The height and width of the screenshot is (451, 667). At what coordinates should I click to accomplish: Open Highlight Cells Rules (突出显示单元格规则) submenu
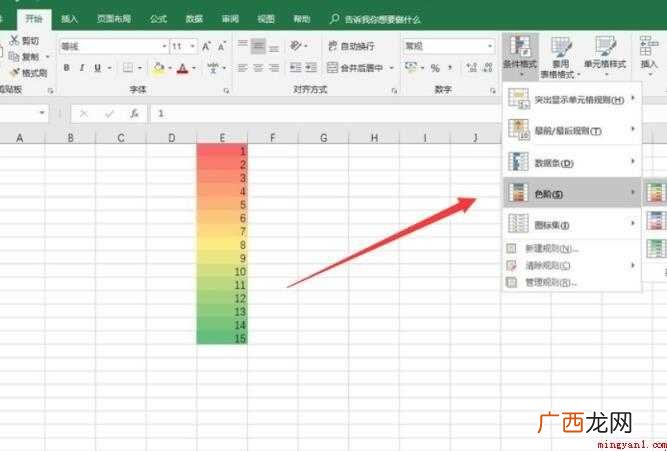[x=572, y=100]
